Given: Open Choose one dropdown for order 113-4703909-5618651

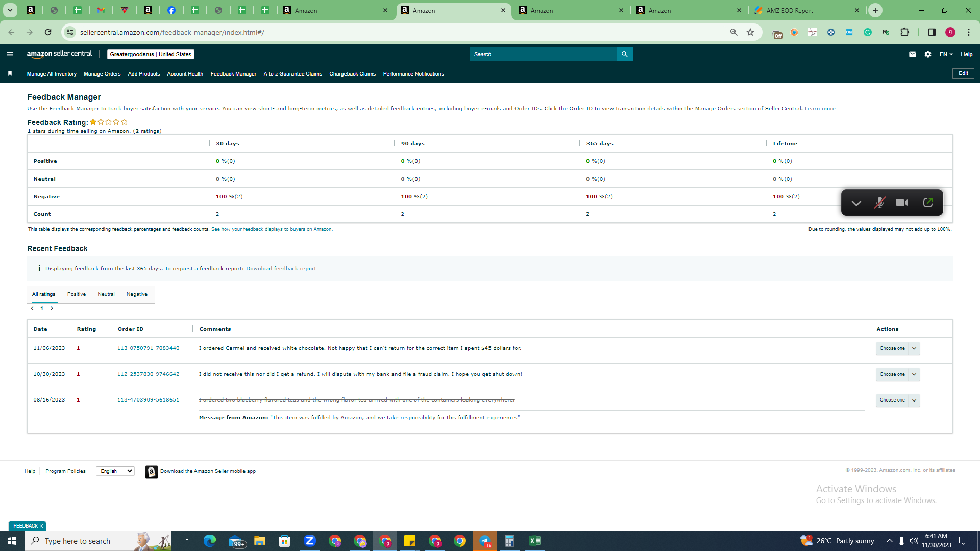Looking at the screenshot, I should (x=898, y=400).
